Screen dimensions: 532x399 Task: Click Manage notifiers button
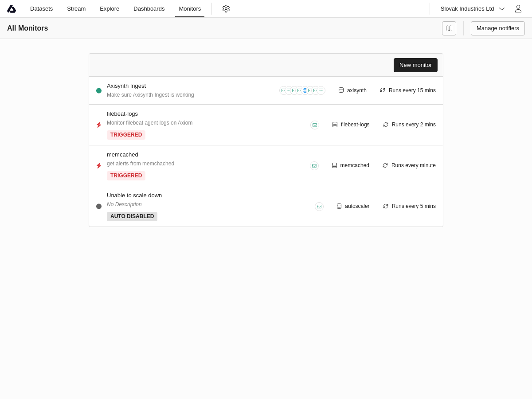tap(497, 28)
